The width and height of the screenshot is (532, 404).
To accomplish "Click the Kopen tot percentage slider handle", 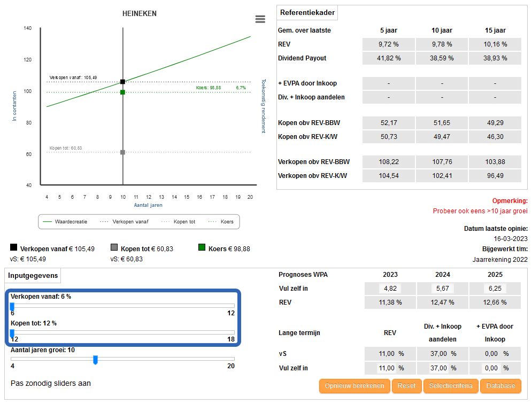I will pos(12,333).
